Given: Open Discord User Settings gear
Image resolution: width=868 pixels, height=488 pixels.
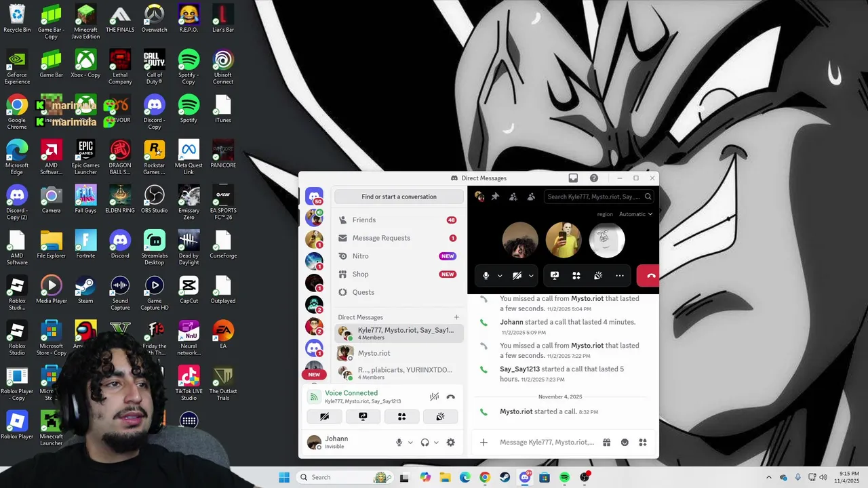Looking at the screenshot, I should [x=450, y=443].
